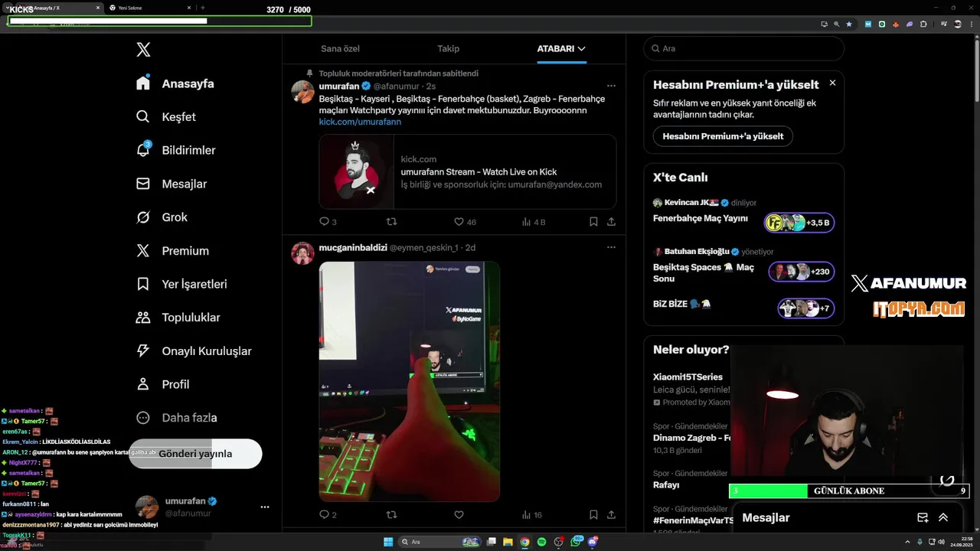Dismiss the Premium+ upgrade card
Screen dimensions: 980x551
pyautogui.click(x=832, y=83)
